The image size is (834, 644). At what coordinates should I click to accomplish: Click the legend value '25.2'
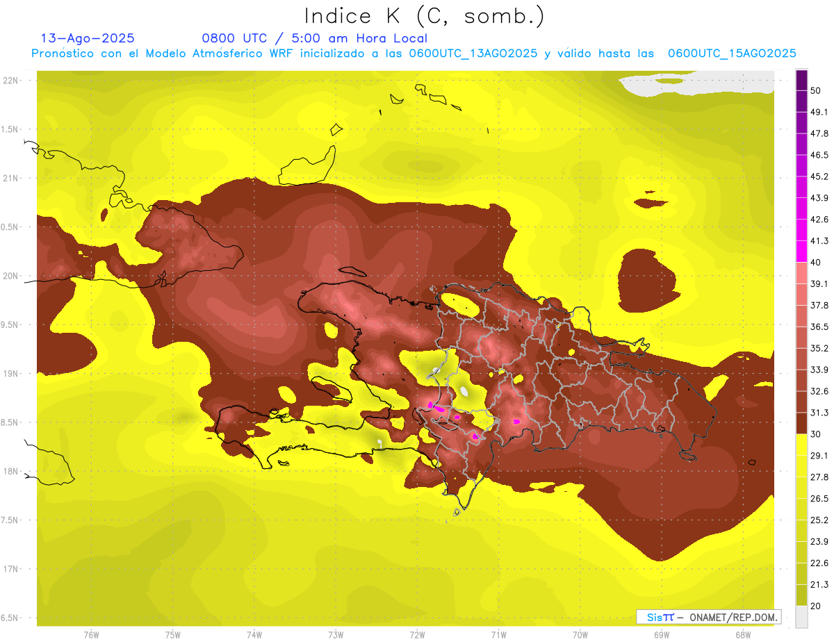819,520
